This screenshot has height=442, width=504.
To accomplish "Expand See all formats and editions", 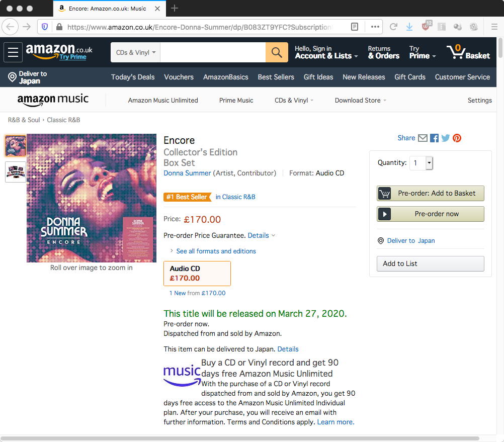I will click(216, 251).
